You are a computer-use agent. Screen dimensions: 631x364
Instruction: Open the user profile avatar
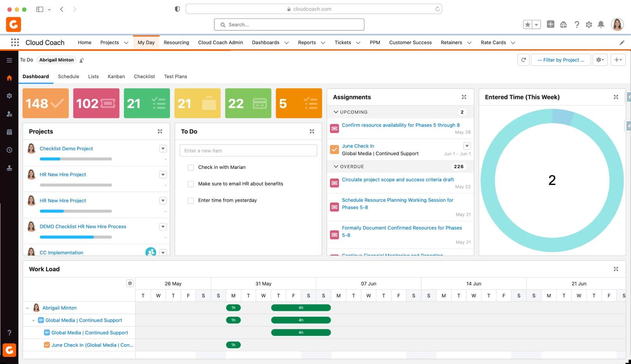(x=617, y=24)
